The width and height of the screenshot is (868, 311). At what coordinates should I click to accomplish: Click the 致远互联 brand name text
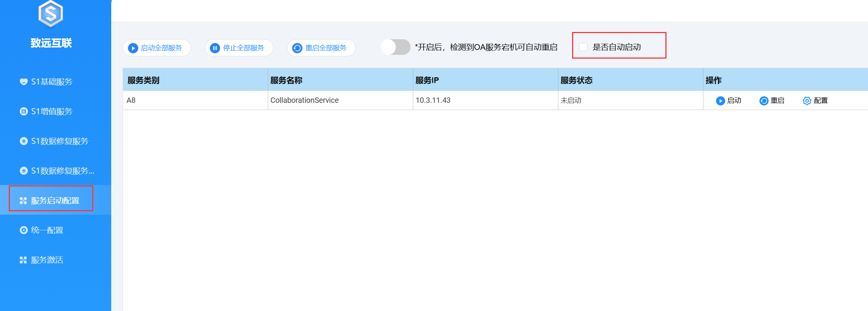point(51,43)
